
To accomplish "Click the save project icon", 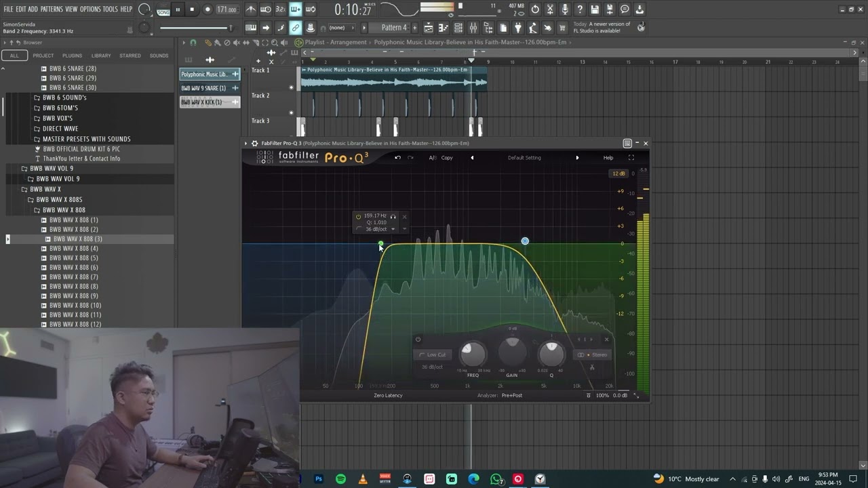I will click(x=595, y=9).
